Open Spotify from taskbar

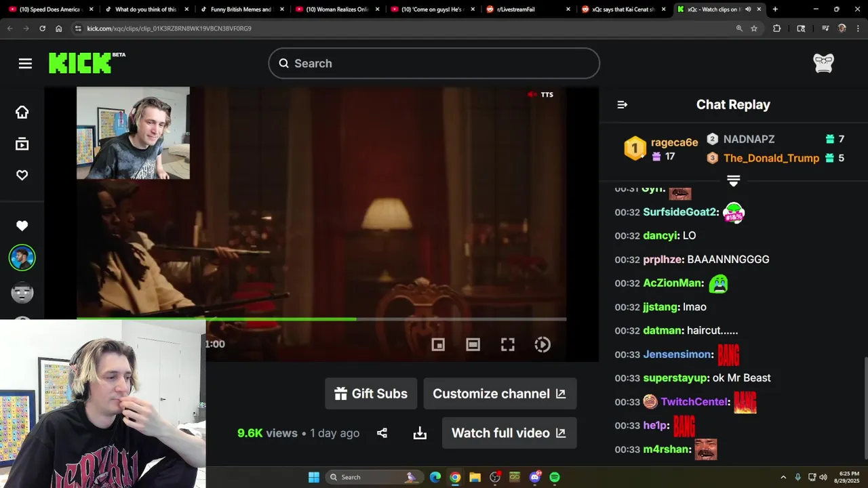pos(555,477)
